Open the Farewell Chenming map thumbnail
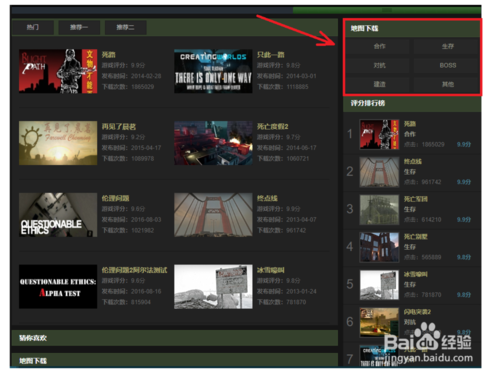500x375 pixels. click(x=58, y=143)
